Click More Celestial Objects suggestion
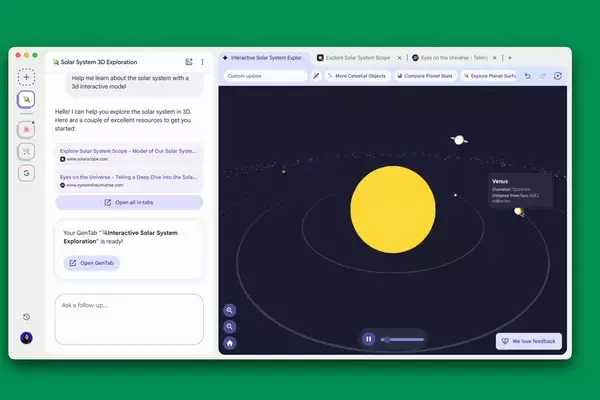 [x=357, y=76]
